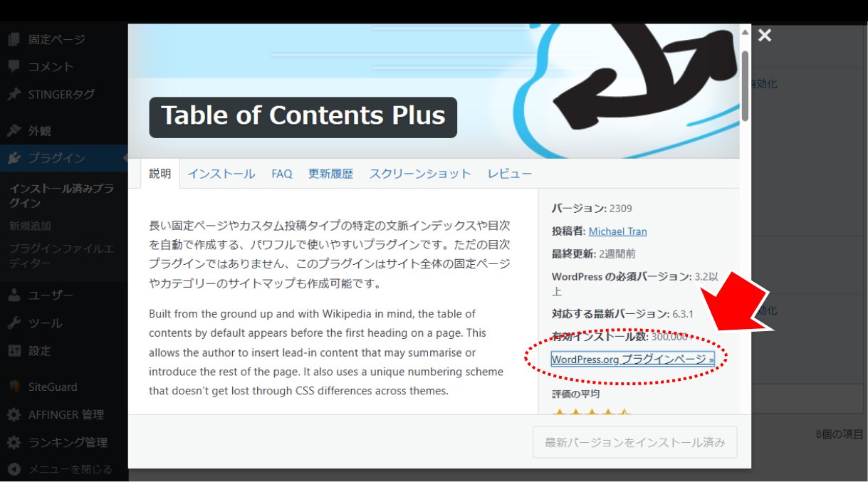Open ツール menu in sidebar
This screenshot has height=482, width=868.
tap(46, 323)
